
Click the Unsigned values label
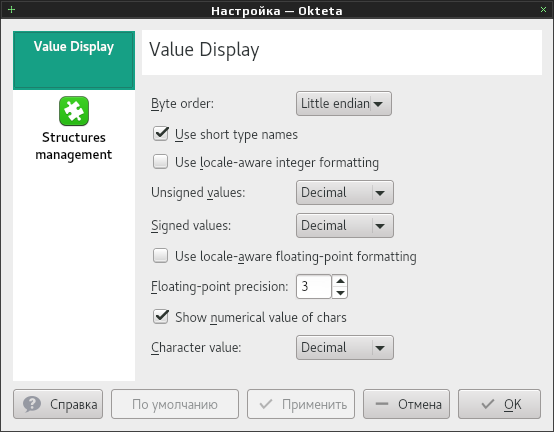[198, 193]
